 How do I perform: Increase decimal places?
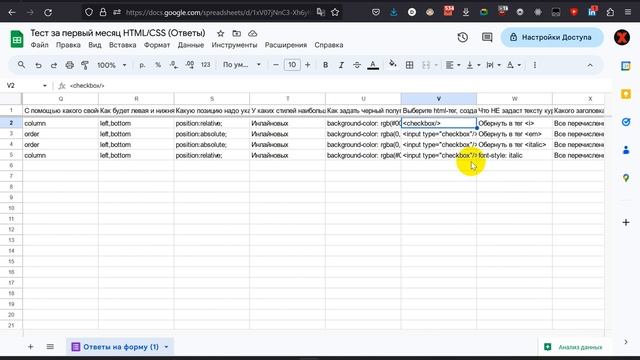[x=190, y=65]
